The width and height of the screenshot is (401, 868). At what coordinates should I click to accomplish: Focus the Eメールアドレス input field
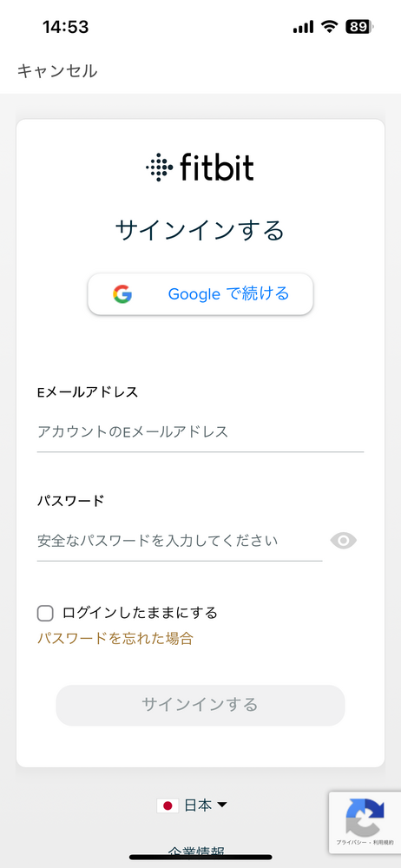tap(200, 431)
